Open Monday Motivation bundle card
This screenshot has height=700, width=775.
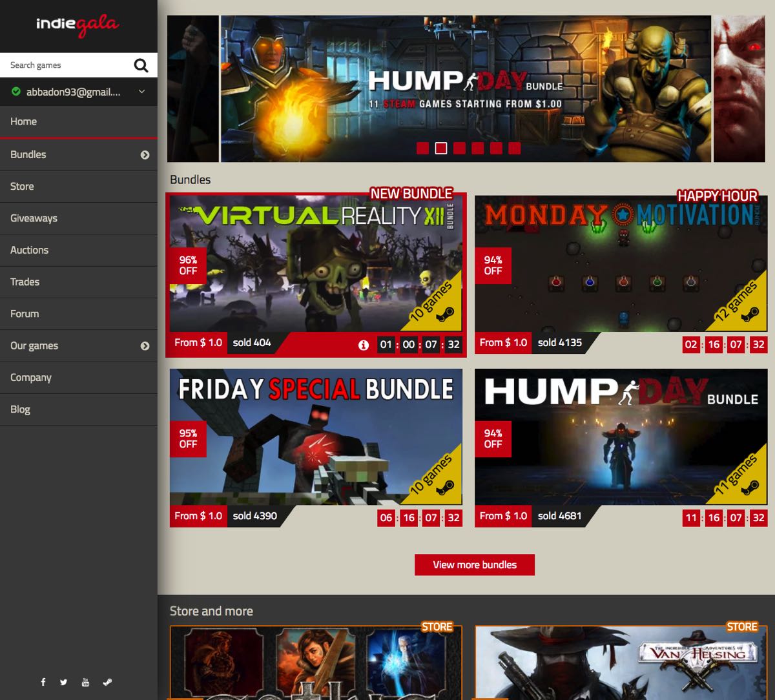pyautogui.click(x=621, y=274)
